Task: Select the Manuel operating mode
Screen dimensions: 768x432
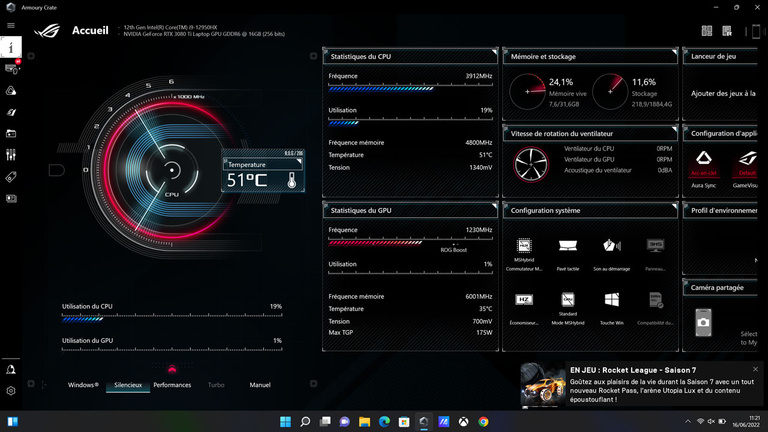Action: click(x=260, y=385)
